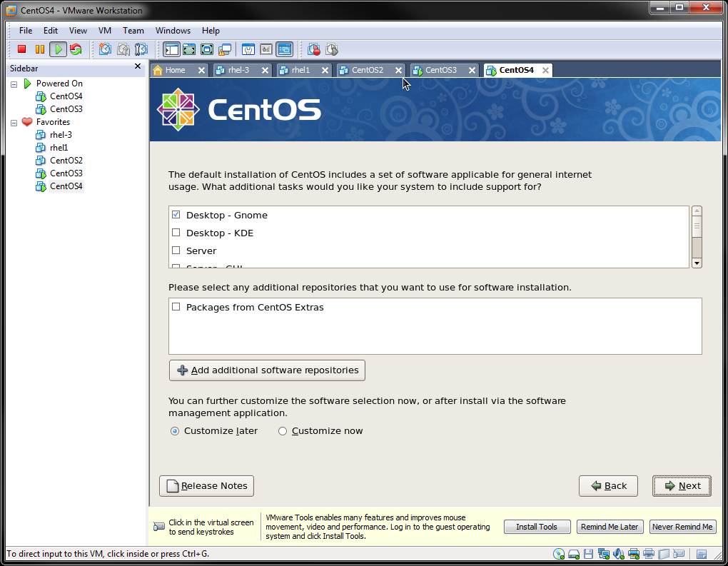Click the Summary view wrench icon
This screenshot has height=566, width=728.
(x=248, y=49)
